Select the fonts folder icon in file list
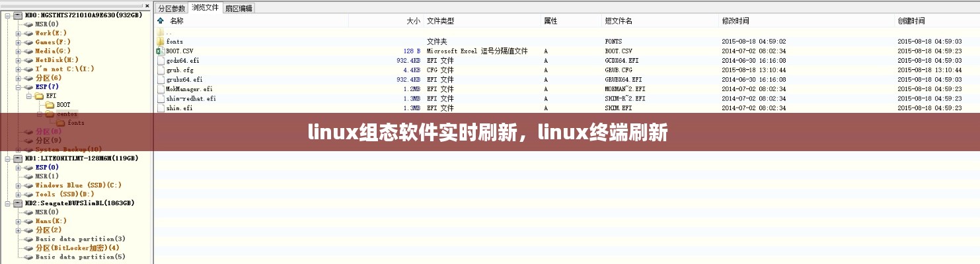Viewport: 980px width, 264px height. [x=160, y=42]
